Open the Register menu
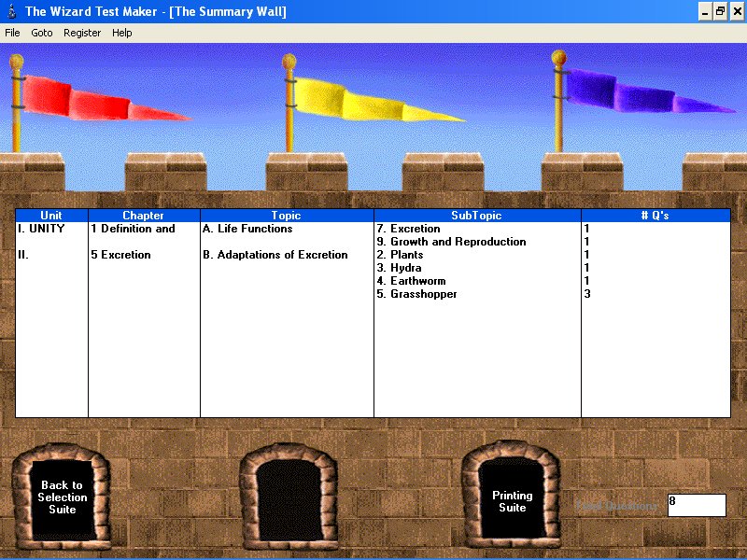This screenshot has width=747, height=560. 82,33
